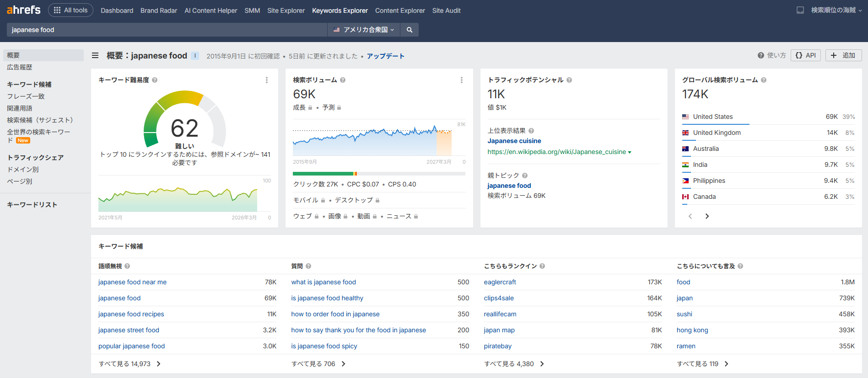Open keyword difficulty card options menu
Image resolution: width=868 pixels, height=378 pixels.
[267, 80]
